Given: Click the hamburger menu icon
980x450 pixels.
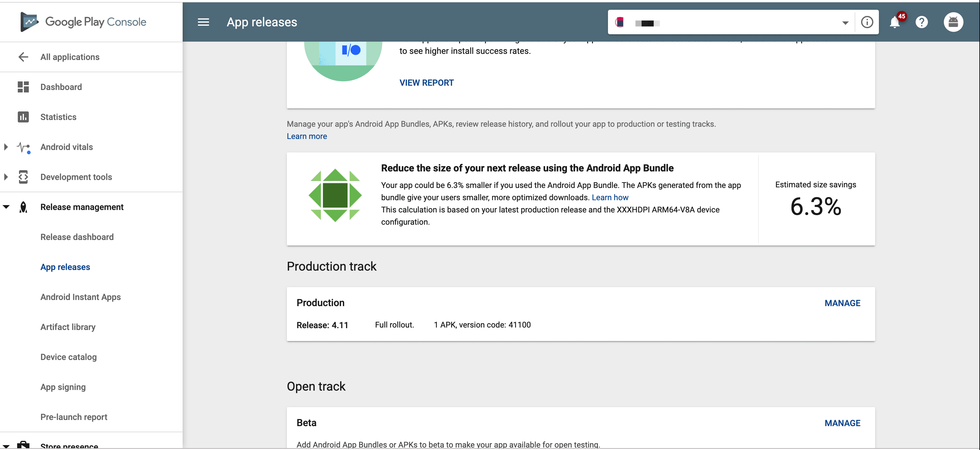Looking at the screenshot, I should (x=203, y=22).
